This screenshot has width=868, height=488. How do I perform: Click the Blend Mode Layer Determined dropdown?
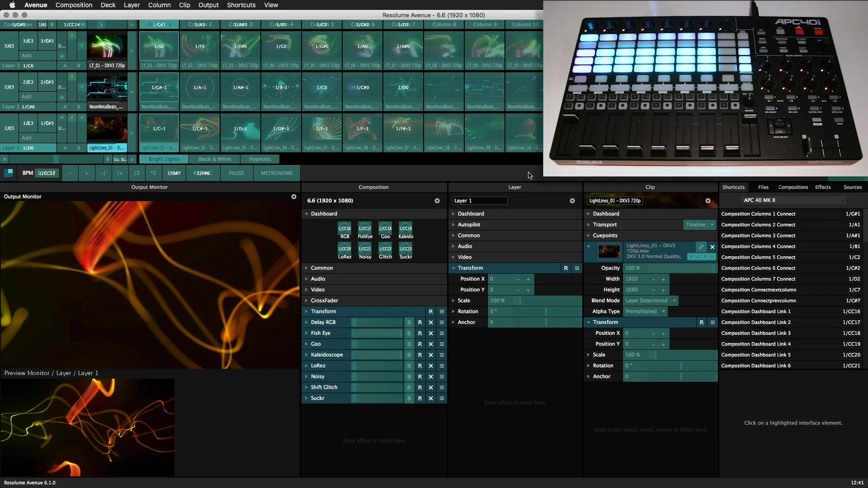(x=651, y=300)
